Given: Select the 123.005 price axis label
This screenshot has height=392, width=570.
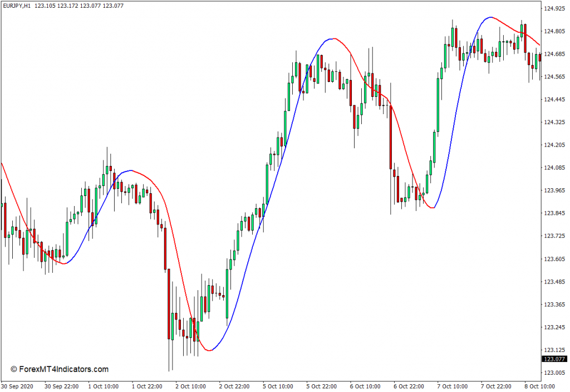Looking at the screenshot, I should (x=554, y=373).
